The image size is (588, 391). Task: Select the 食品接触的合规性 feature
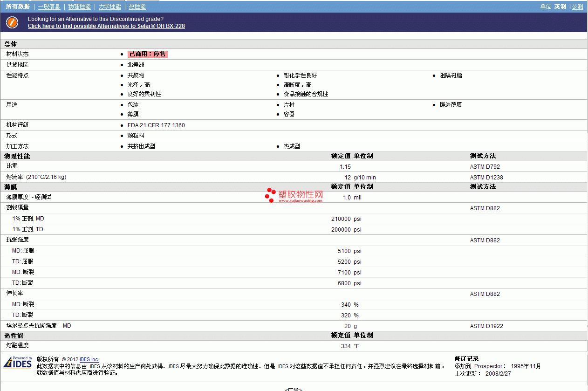306,94
